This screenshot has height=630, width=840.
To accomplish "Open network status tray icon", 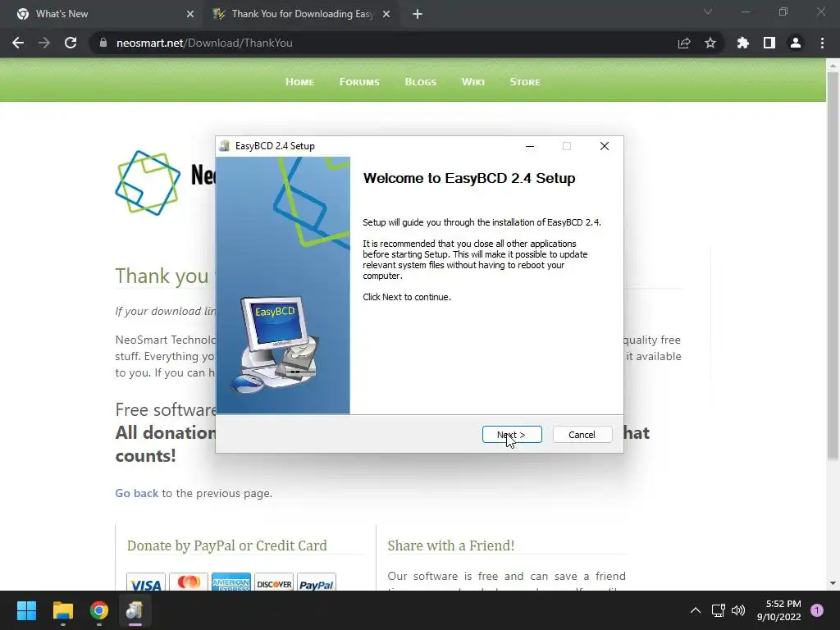I will [719, 610].
